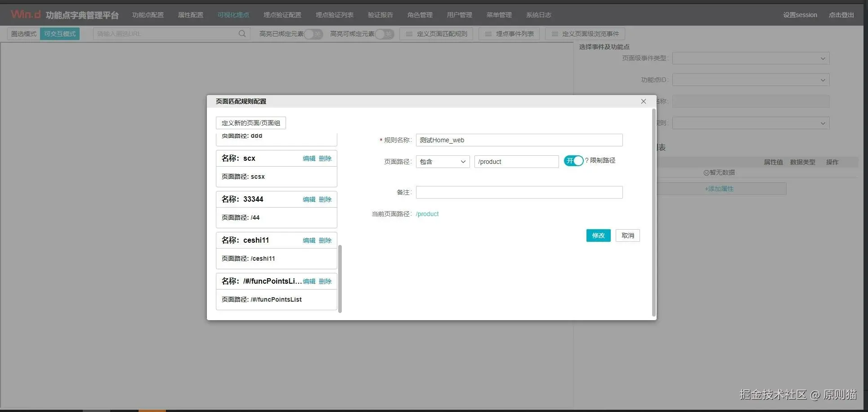Select the 名称: ceshi11 card title
Screen dimensions: 868x412
245,240
